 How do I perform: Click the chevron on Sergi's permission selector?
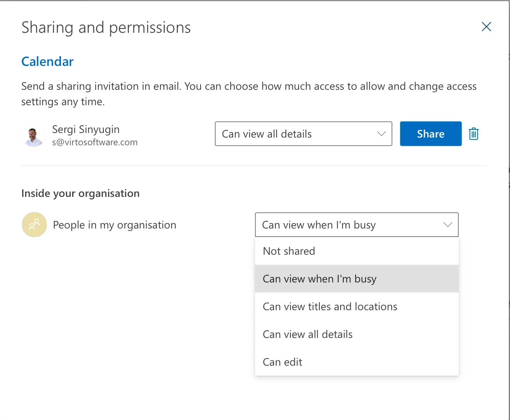tap(381, 134)
